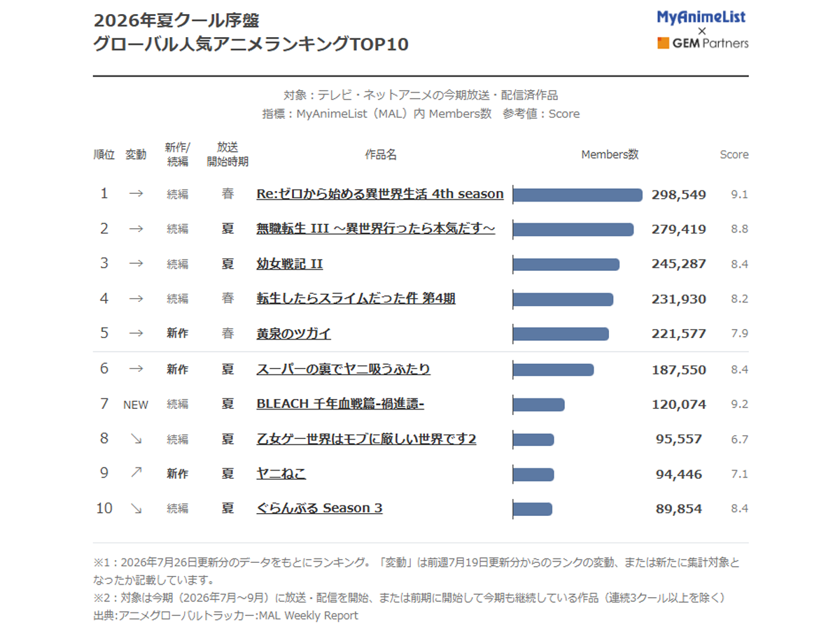Open スーパーの裏でヤニ吸うふたり link
This screenshot has height=630, width=840.
(344, 369)
